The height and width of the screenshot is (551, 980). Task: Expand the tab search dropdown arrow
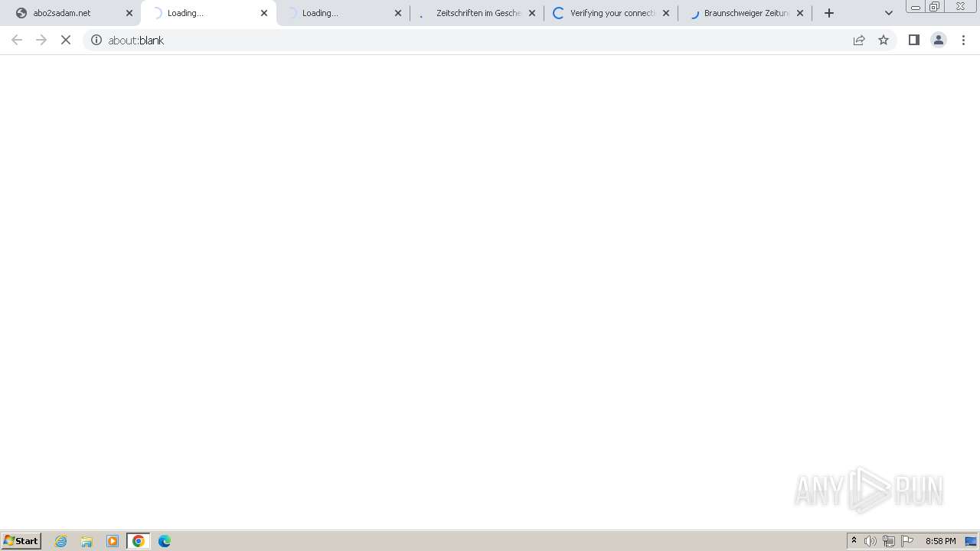(x=889, y=13)
